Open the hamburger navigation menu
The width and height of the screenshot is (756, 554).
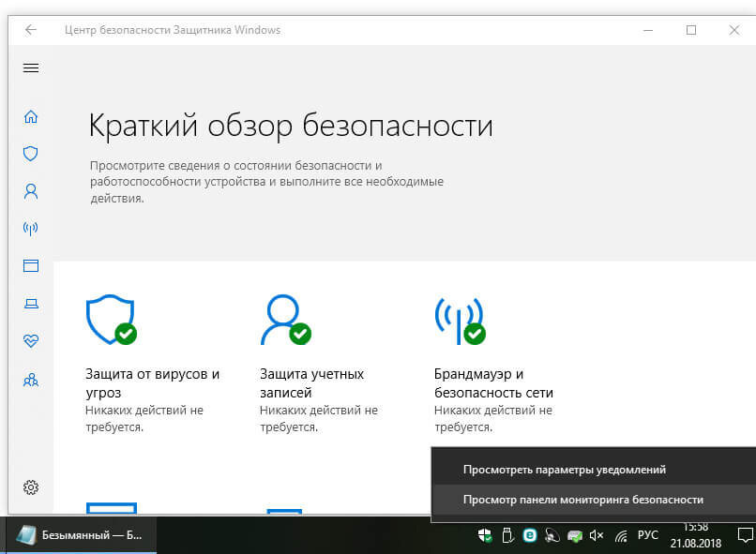[x=31, y=67]
